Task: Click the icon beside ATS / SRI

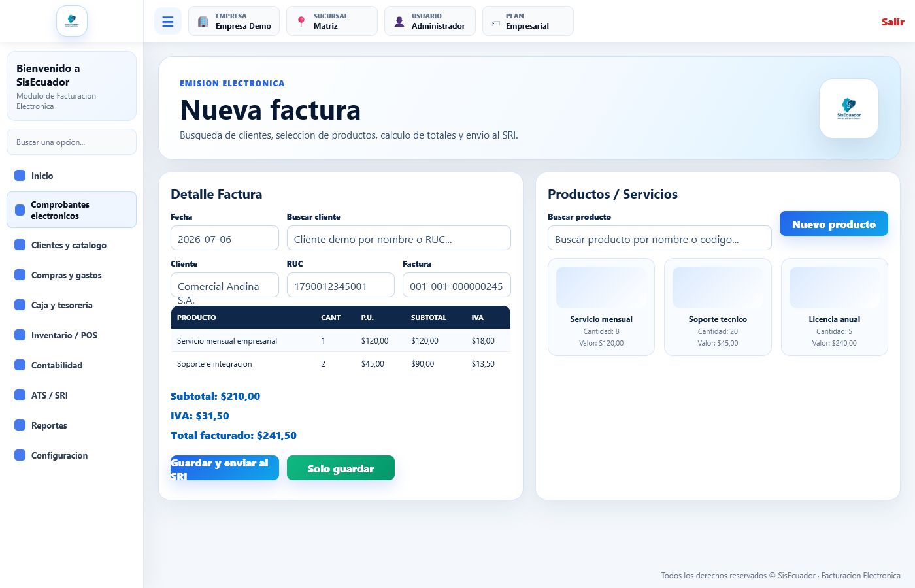Action: [x=20, y=395]
